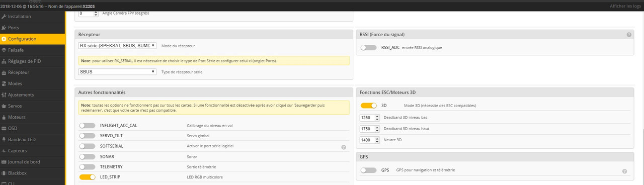The image size is (644, 185).
Task: Click the Bandeau LED icon
Action: (x=4, y=139)
